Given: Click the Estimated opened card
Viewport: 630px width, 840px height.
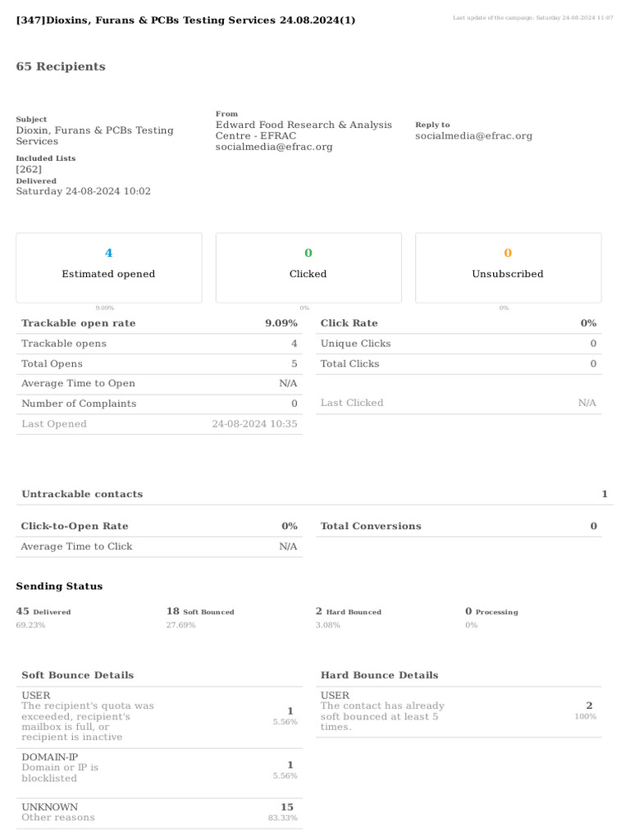Looking at the screenshot, I should pyautogui.click(x=109, y=268).
